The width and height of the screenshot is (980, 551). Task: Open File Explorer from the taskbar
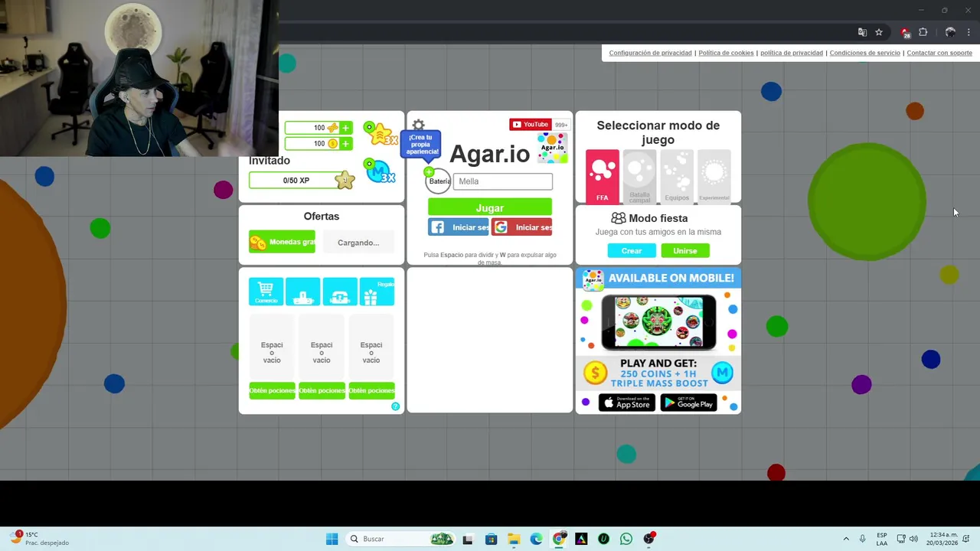(514, 539)
